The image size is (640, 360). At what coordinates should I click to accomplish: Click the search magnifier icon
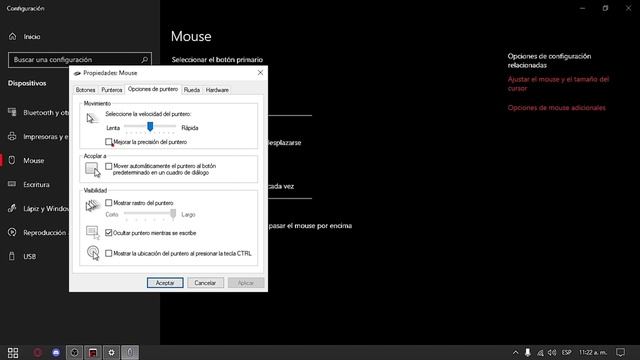point(144,60)
